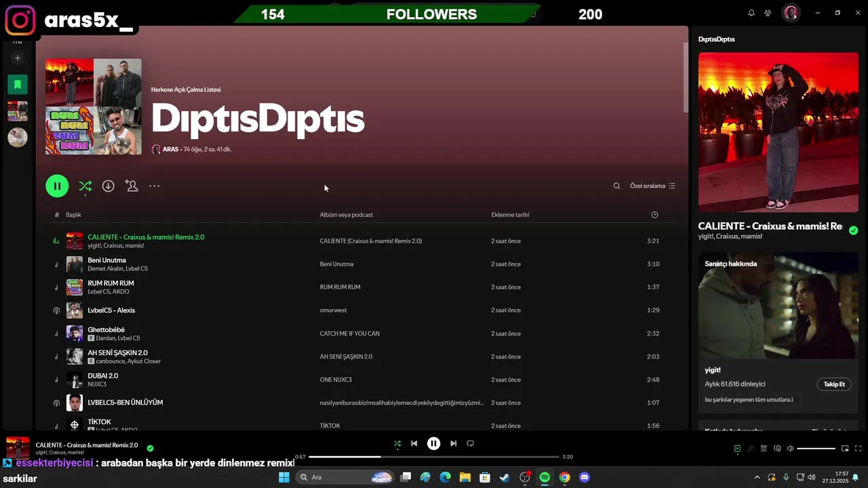Open the Özel sıralama sort dropdown
Viewport: 868px width, 488px height.
point(652,186)
